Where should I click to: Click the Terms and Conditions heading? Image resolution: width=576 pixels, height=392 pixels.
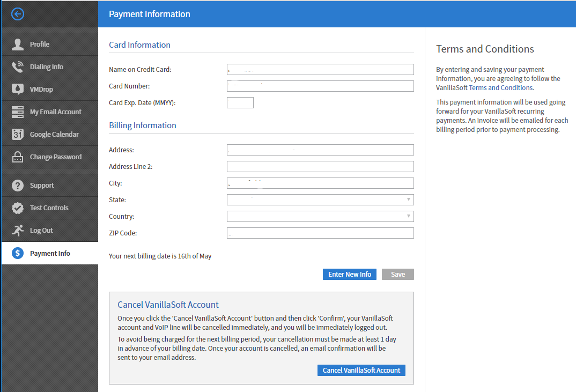click(x=485, y=49)
